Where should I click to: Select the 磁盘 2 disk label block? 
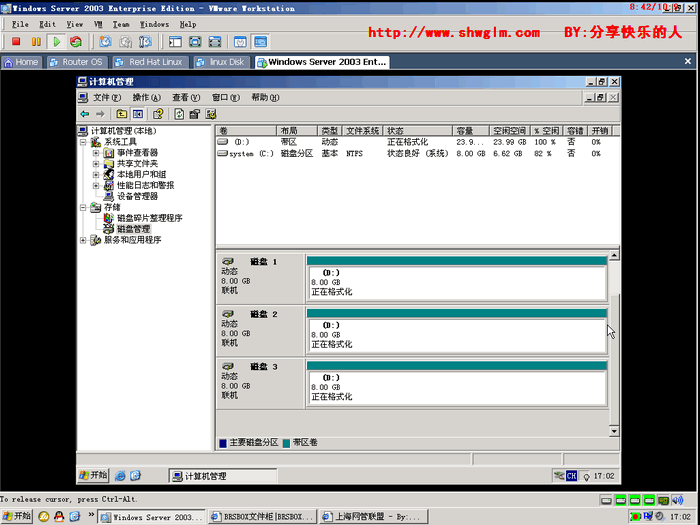point(261,331)
